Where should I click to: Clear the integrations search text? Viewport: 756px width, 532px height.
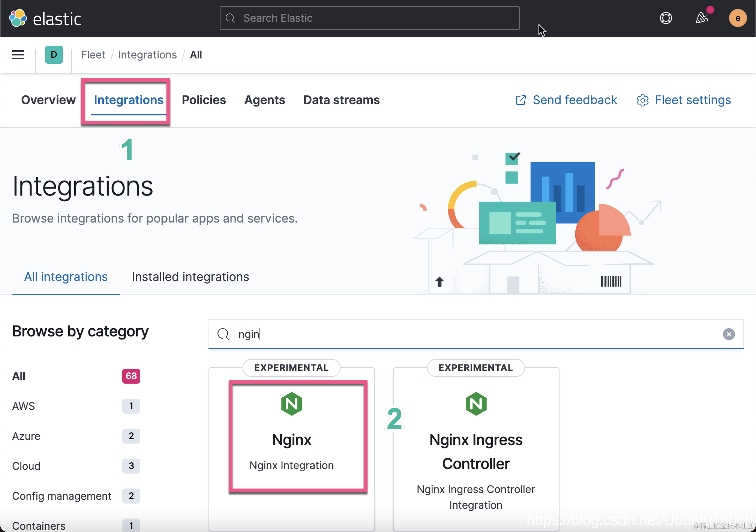pyautogui.click(x=729, y=334)
